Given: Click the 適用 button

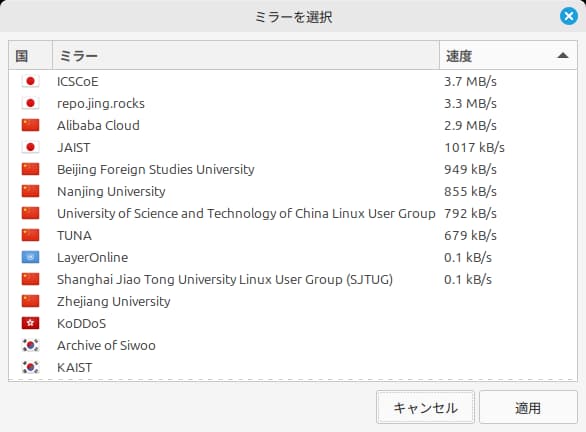Looking at the screenshot, I should [x=528, y=407].
